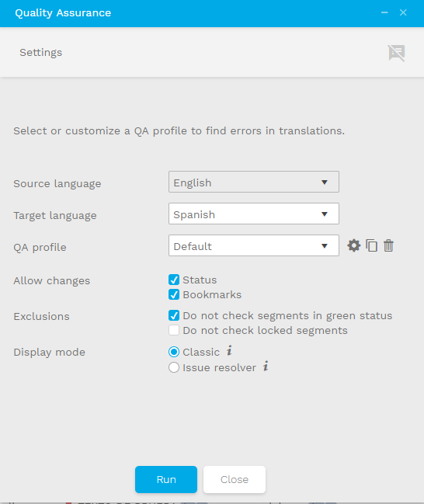This screenshot has width=424, height=504.
Task: Open QA profile settings gear icon
Action: point(353,245)
